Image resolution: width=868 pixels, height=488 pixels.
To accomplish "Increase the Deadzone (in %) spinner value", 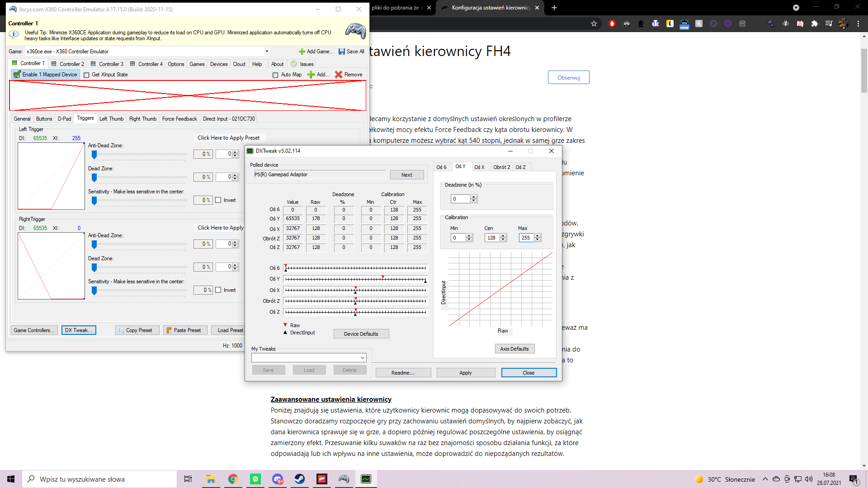I will [474, 197].
